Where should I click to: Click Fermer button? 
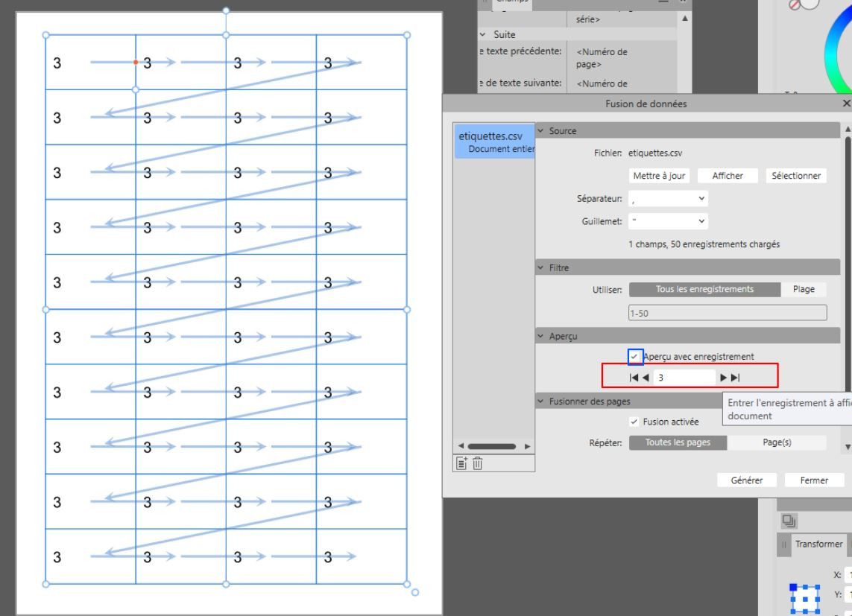click(x=814, y=480)
